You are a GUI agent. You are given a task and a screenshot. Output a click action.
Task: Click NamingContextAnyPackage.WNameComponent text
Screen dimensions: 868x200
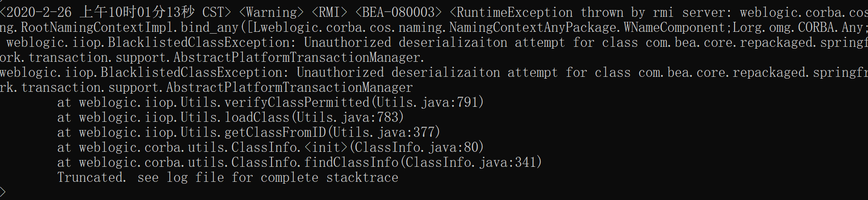[587, 27]
